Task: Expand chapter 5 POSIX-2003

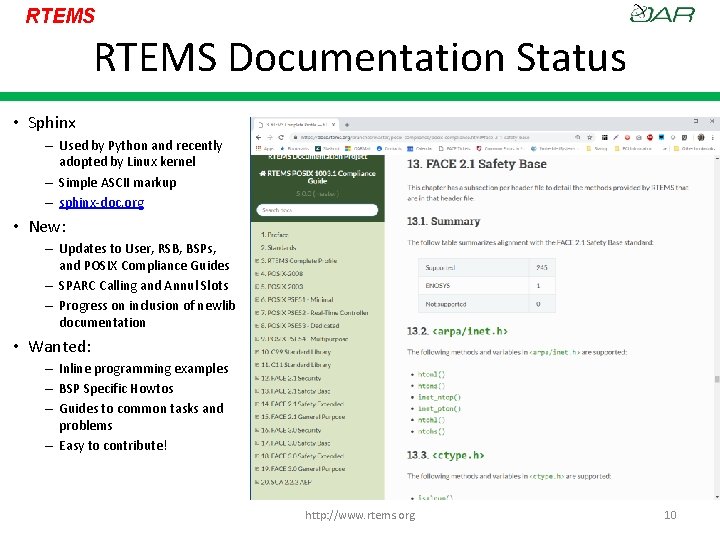Action: pos(257,286)
